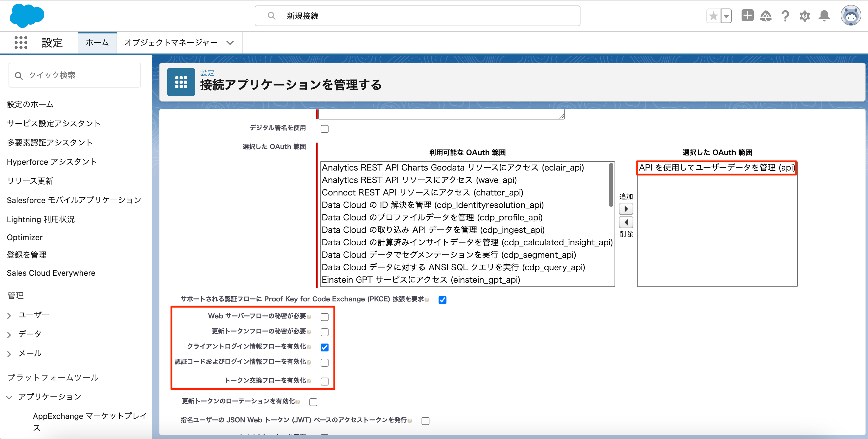Uncheck the PKCE extension requirement checkbox
This screenshot has width=868, height=439.
click(443, 300)
